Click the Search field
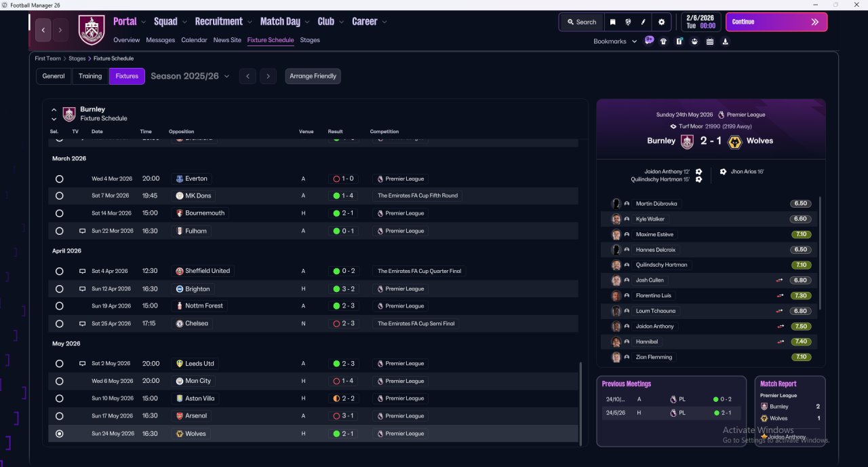Viewport: 868px width, 467px height. point(581,22)
